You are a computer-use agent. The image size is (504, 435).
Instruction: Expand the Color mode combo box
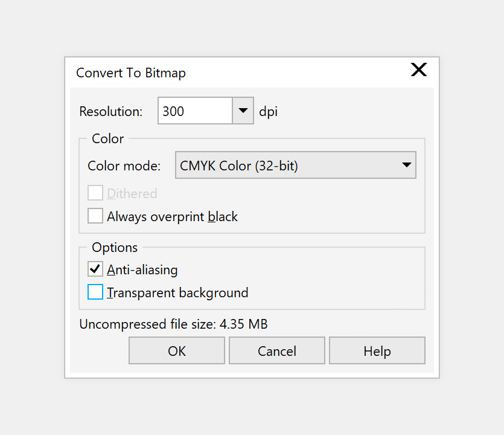click(x=295, y=165)
